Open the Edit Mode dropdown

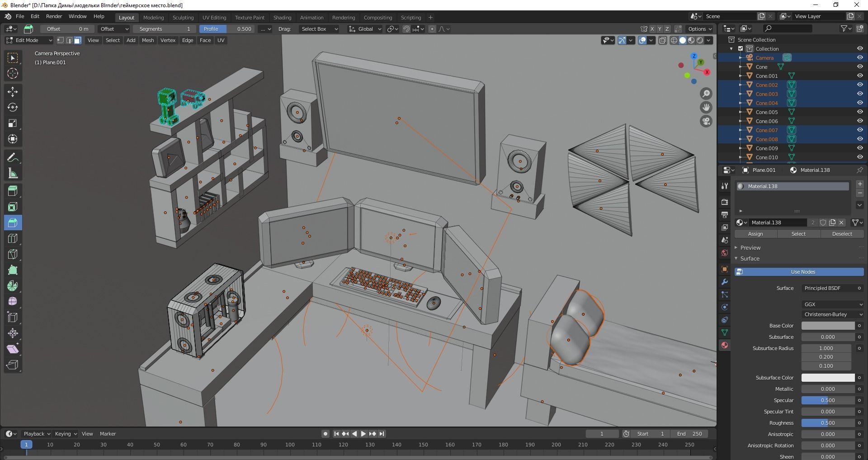[29, 40]
